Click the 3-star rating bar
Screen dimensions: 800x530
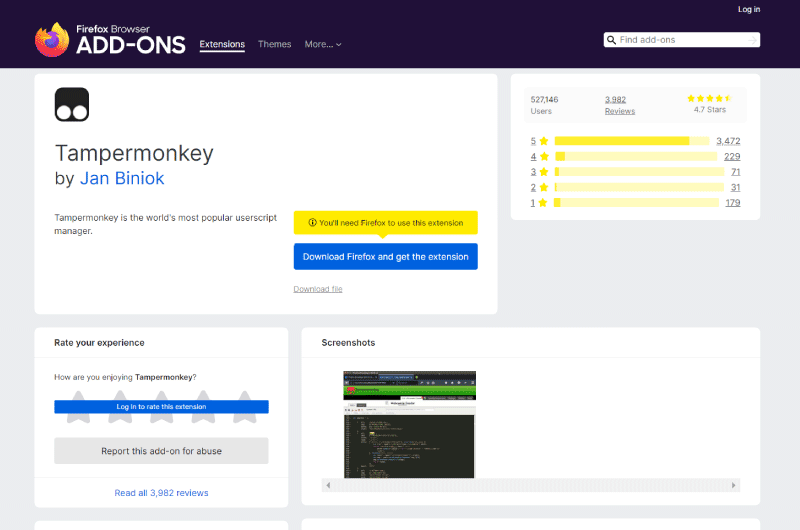click(639, 172)
